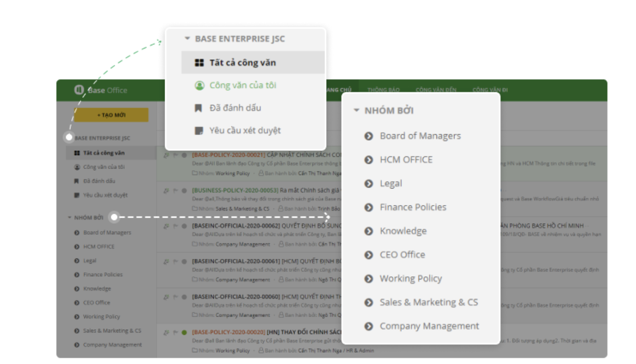Click Tất cả công văn label in the enlarged callout

[x=242, y=63]
